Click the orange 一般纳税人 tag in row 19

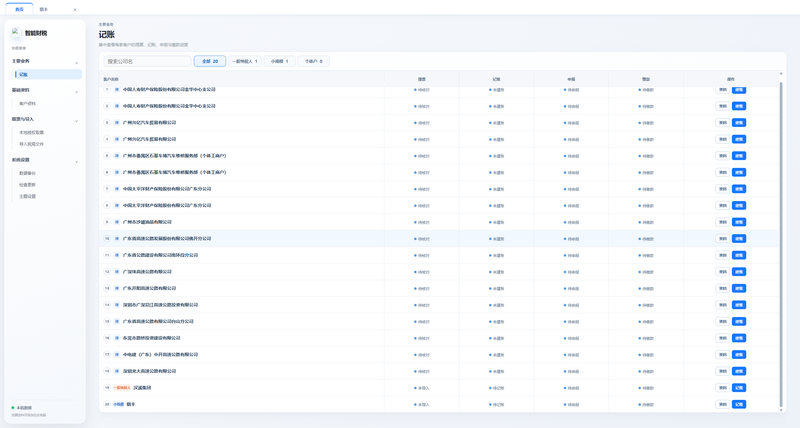pyautogui.click(x=122, y=388)
